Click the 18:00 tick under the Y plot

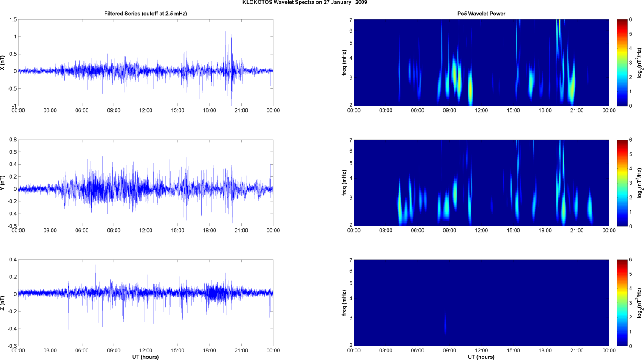tap(209, 231)
